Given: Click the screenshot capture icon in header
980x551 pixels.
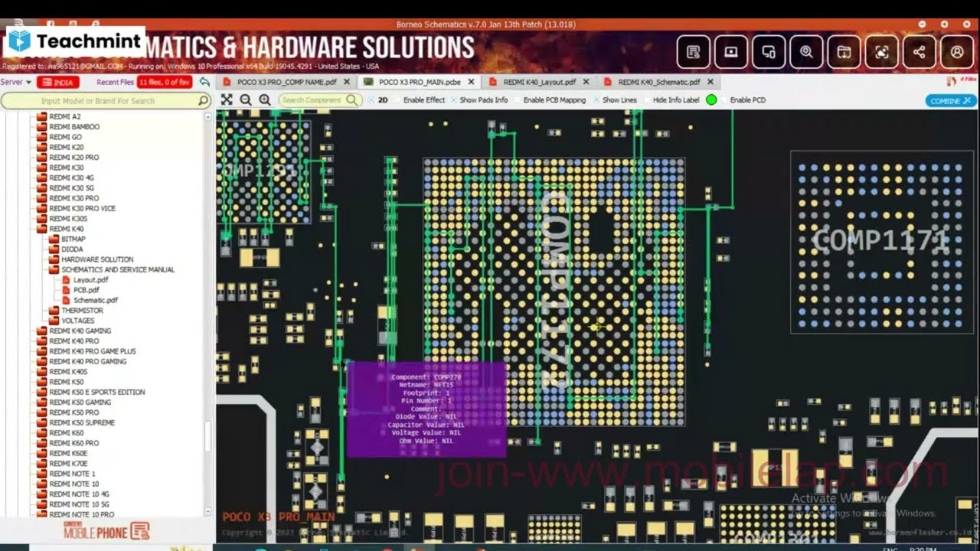Looking at the screenshot, I should [x=882, y=52].
